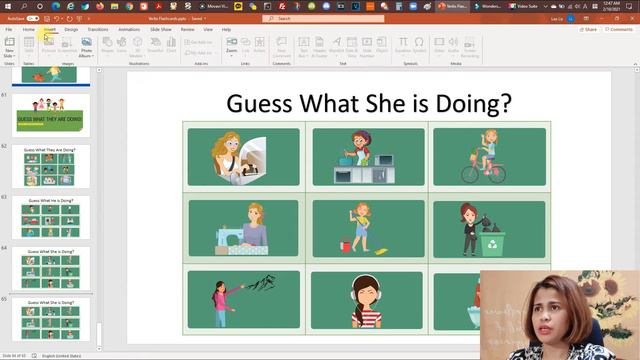This screenshot has height=360, width=640.
Task: Click the Symbol tool
Action: point(419,45)
